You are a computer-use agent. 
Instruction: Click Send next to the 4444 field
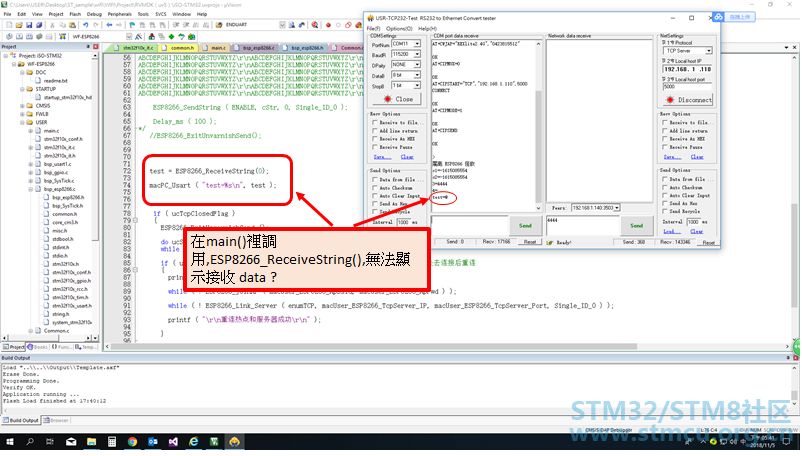(636, 225)
